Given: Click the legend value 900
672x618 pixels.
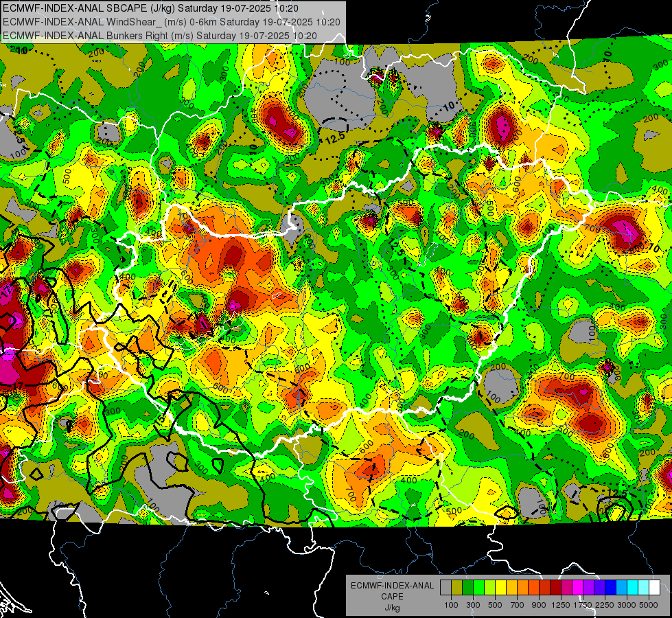Looking at the screenshot, I should click(x=539, y=605).
